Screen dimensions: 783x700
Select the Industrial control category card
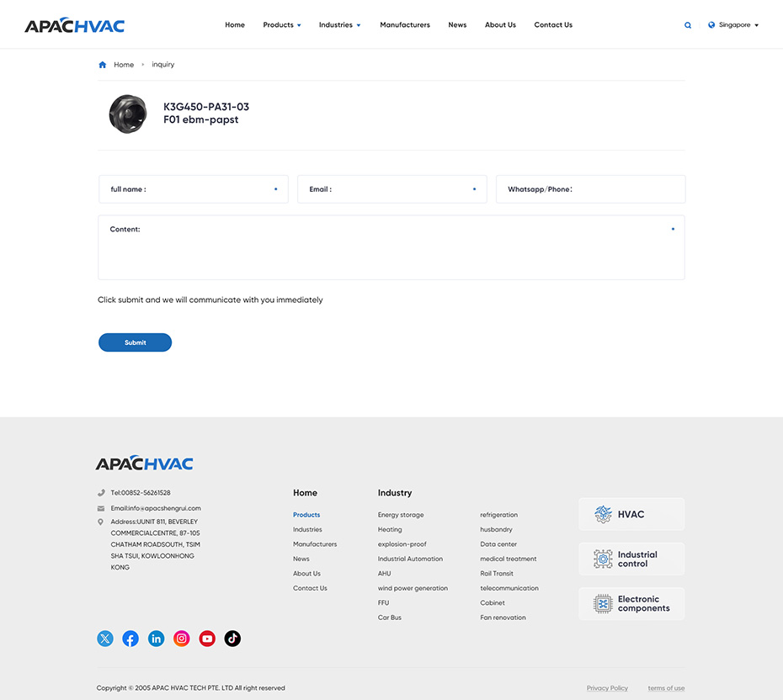[631, 559]
